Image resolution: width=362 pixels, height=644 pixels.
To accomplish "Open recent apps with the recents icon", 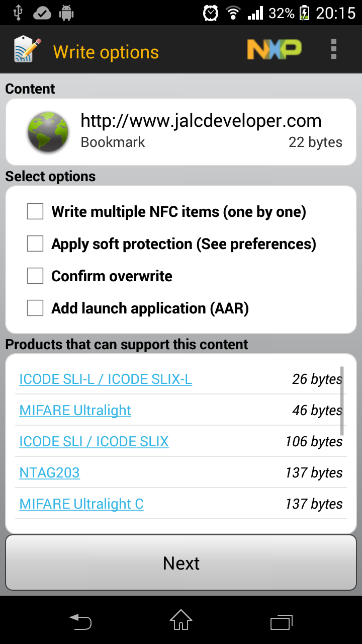I will 281,622.
